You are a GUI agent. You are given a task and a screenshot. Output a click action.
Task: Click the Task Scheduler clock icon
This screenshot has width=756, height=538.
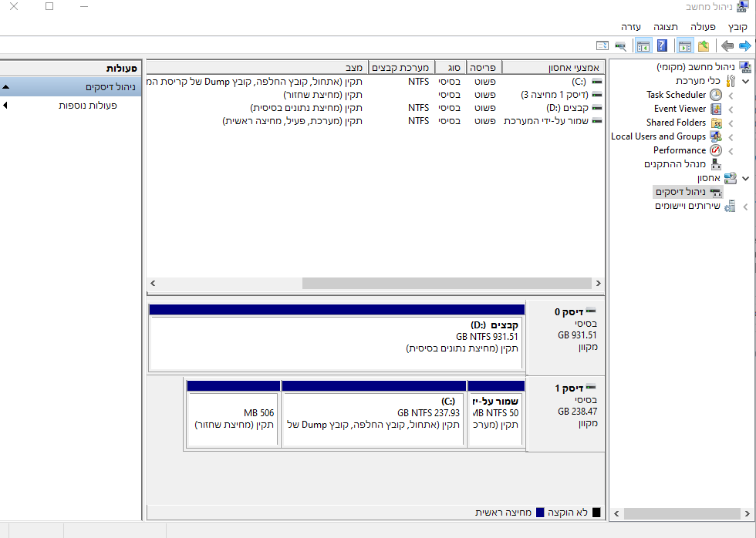tap(716, 95)
